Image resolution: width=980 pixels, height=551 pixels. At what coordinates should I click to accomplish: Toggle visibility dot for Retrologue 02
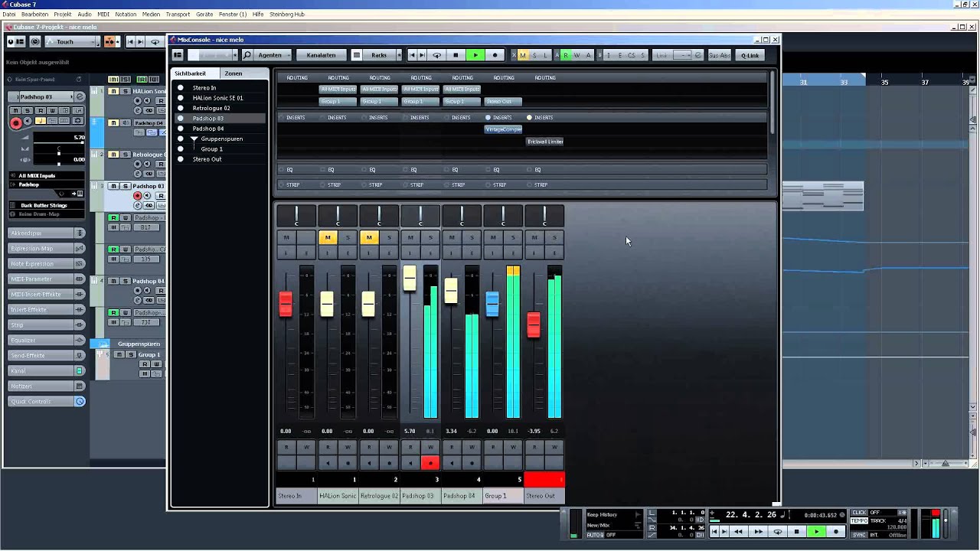point(181,108)
